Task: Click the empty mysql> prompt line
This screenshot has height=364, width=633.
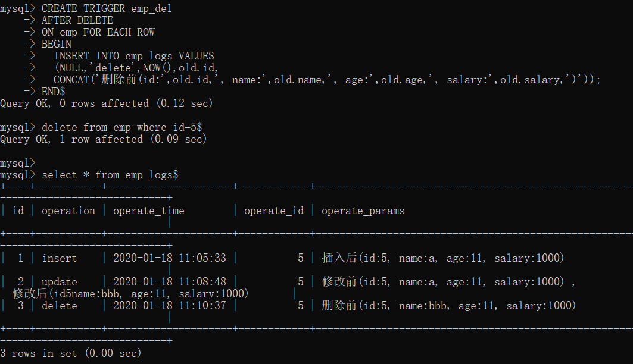Action: [18, 163]
